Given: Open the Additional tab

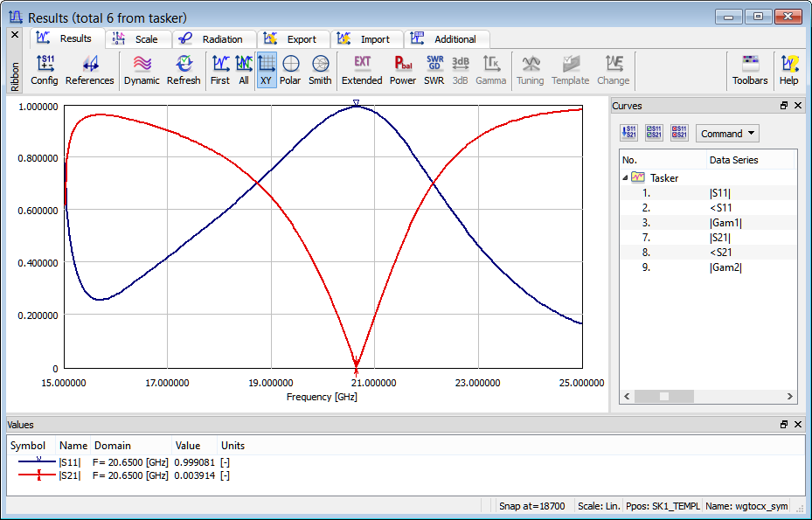Looking at the screenshot, I should [x=447, y=39].
